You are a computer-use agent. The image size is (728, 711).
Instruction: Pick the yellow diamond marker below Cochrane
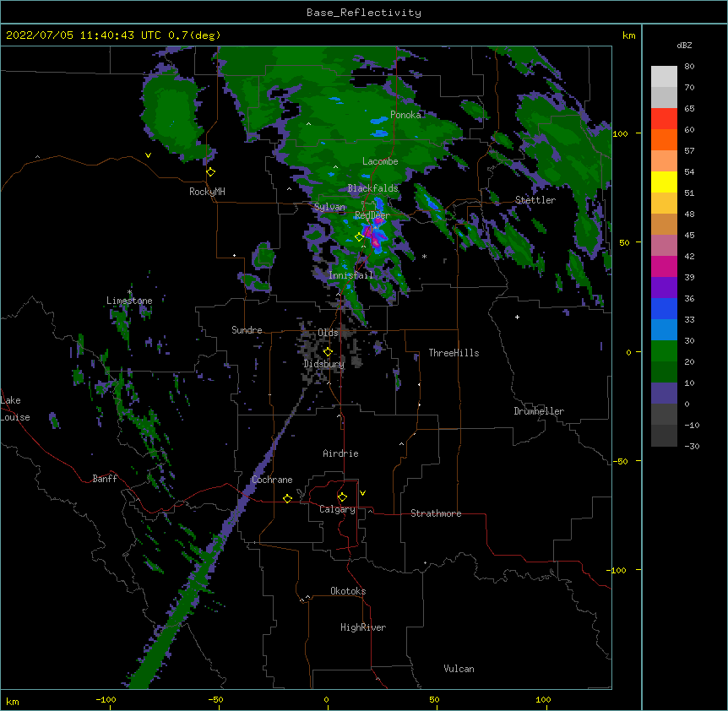click(287, 498)
